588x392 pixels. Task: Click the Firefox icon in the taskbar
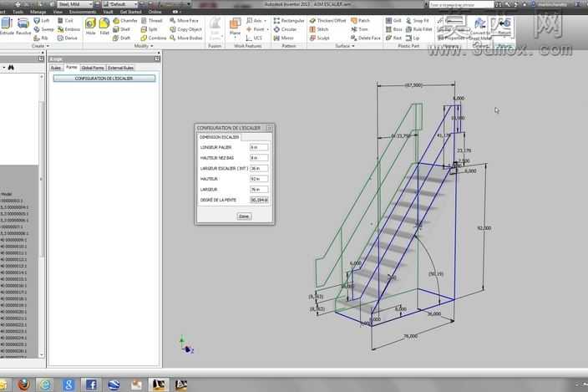tap(23, 384)
